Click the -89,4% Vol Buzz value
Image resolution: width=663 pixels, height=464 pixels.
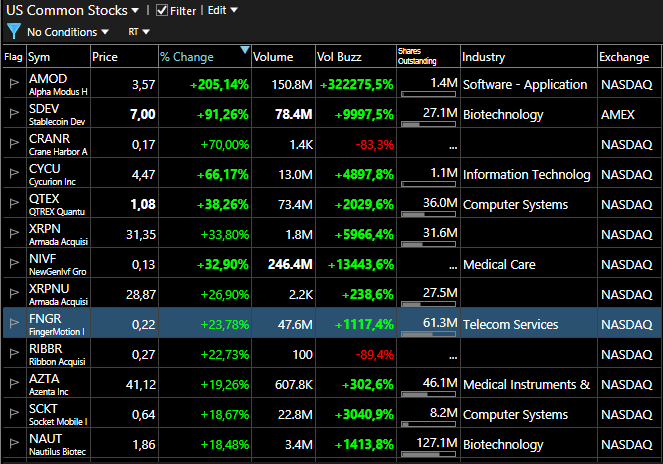pos(375,354)
